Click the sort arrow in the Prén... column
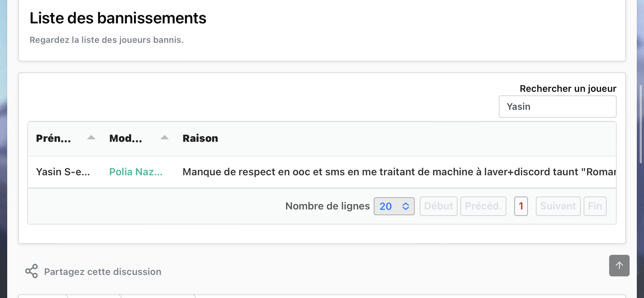Image resolution: width=644 pixels, height=298 pixels. pyautogui.click(x=91, y=137)
